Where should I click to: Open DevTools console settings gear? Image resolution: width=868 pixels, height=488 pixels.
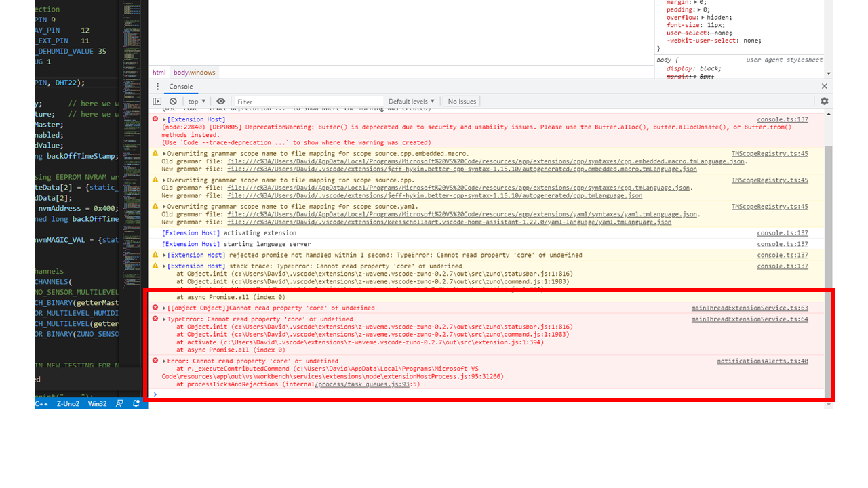824,100
